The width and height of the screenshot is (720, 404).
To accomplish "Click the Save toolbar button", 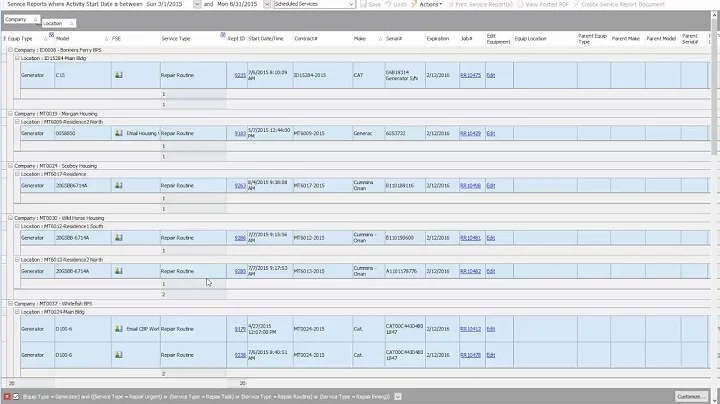I will pos(371,4).
